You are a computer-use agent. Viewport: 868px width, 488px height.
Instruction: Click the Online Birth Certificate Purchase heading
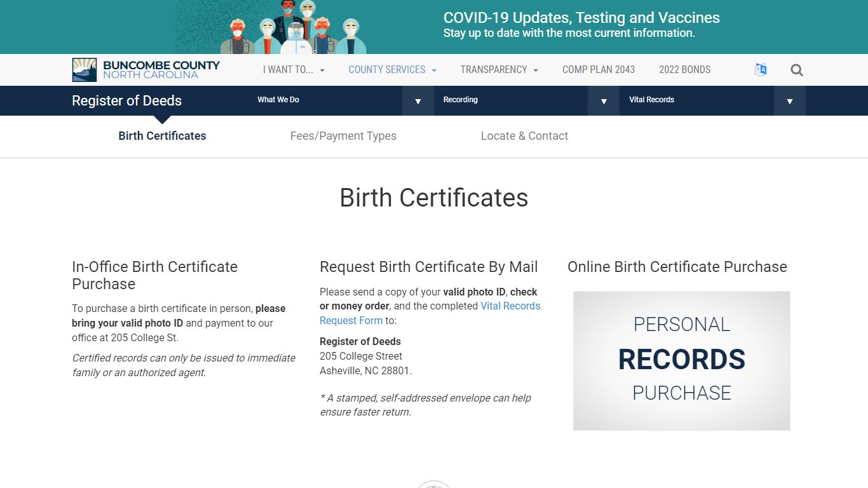677,267
